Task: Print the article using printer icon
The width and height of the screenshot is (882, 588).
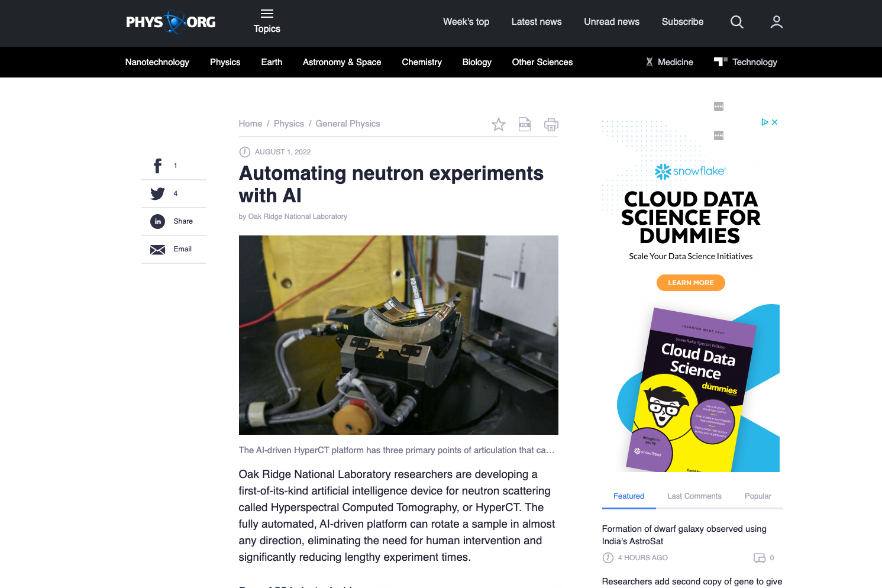Action: point(551,125)
